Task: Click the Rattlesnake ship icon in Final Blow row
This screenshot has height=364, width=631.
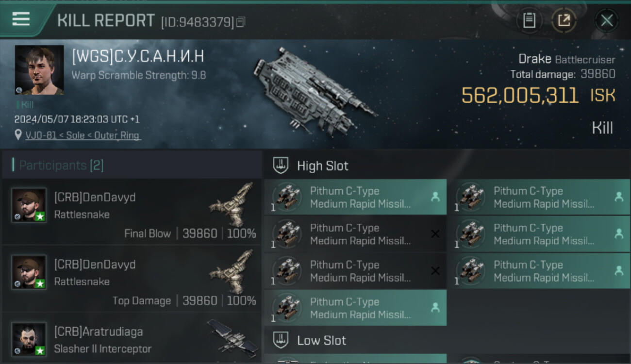Action: 232,204
